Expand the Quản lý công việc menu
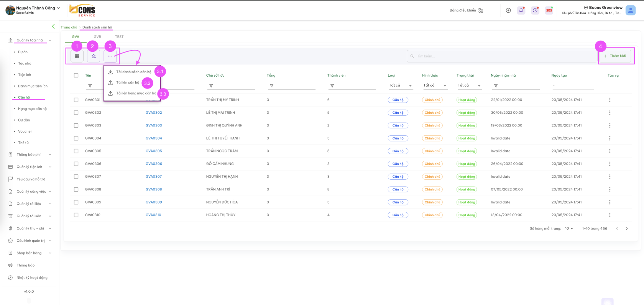Image resolution: width=644 pixels, height=305 pixels. pyautogui.click(x=30, y=192)
